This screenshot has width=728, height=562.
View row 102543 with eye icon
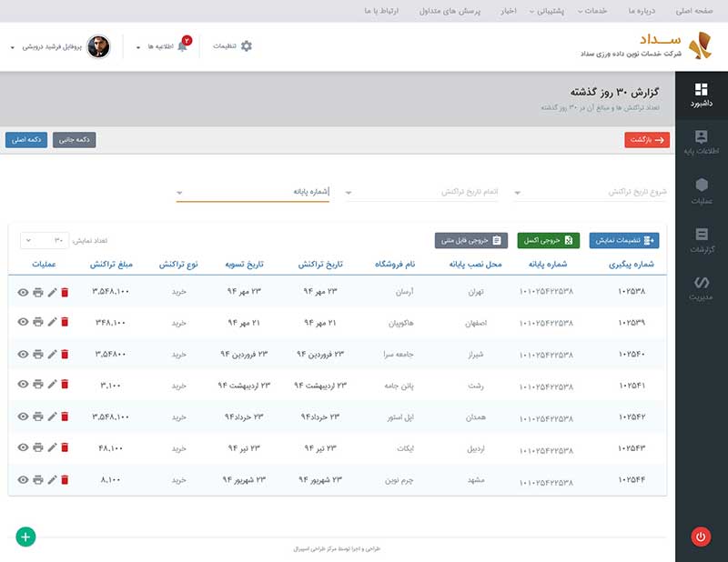24,447
